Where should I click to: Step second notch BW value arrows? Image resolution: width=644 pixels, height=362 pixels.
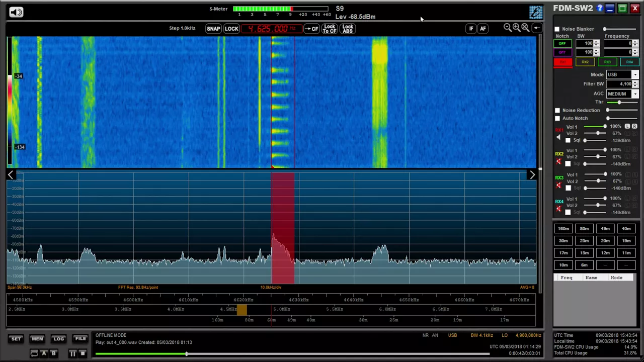[x=596, y=52]
